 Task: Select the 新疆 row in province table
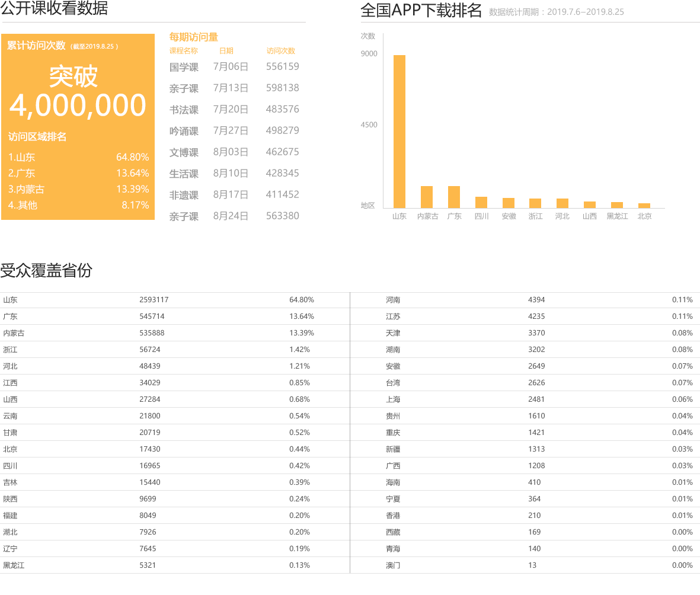[x=392, y=450]
